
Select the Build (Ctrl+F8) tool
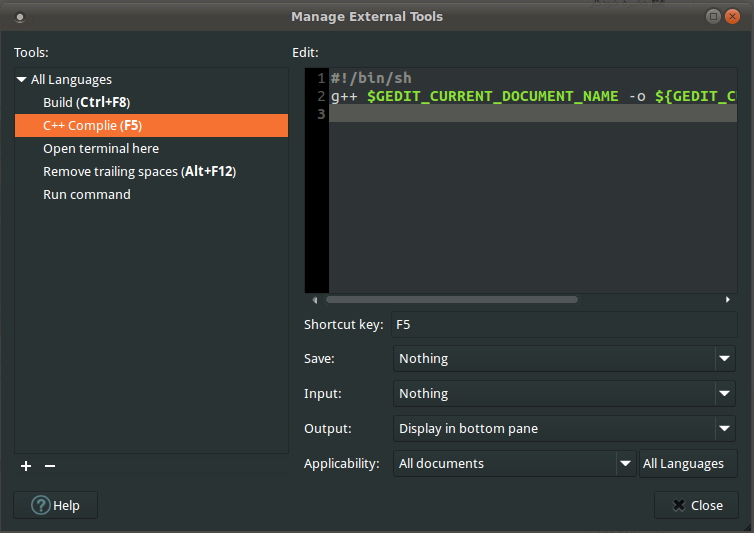(x=151, y=102)
